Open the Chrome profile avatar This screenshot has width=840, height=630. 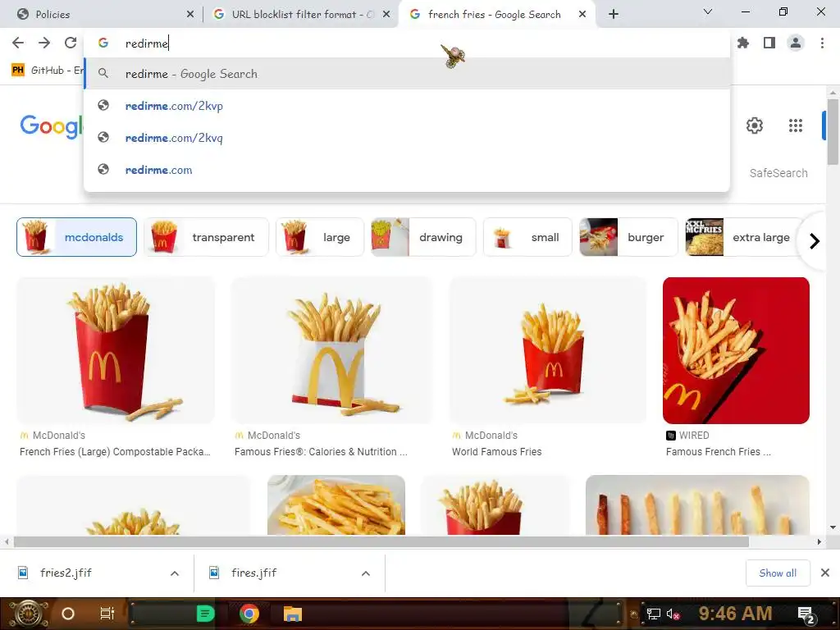[x=796, y=43]
